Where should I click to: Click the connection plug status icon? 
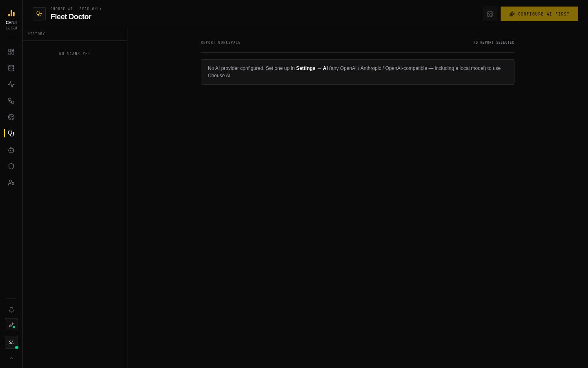tap(11, 325)
